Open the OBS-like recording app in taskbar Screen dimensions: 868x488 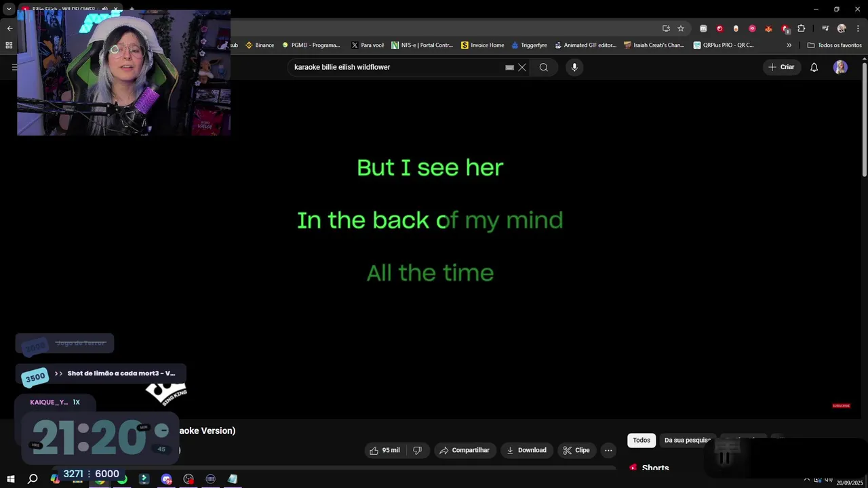(189, 479)
